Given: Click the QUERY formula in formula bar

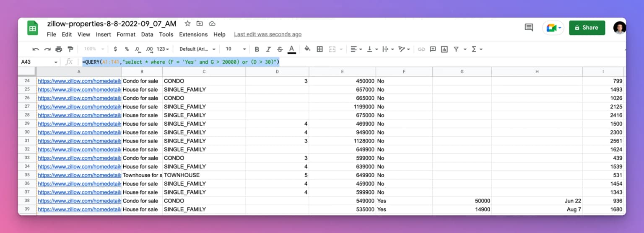Looking at the screenshot, I should [x=181, y=62].
